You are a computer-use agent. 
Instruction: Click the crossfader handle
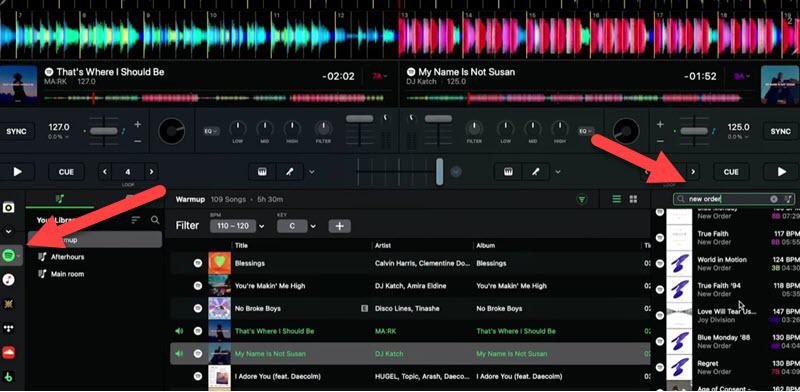(440, 172)
